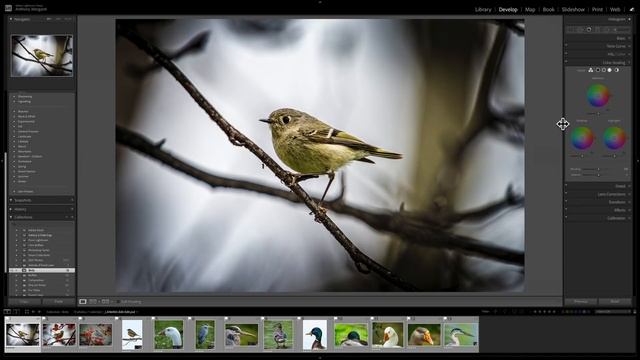Switch to the Print module
Viewport: 640px width, 360px height.
597,9
